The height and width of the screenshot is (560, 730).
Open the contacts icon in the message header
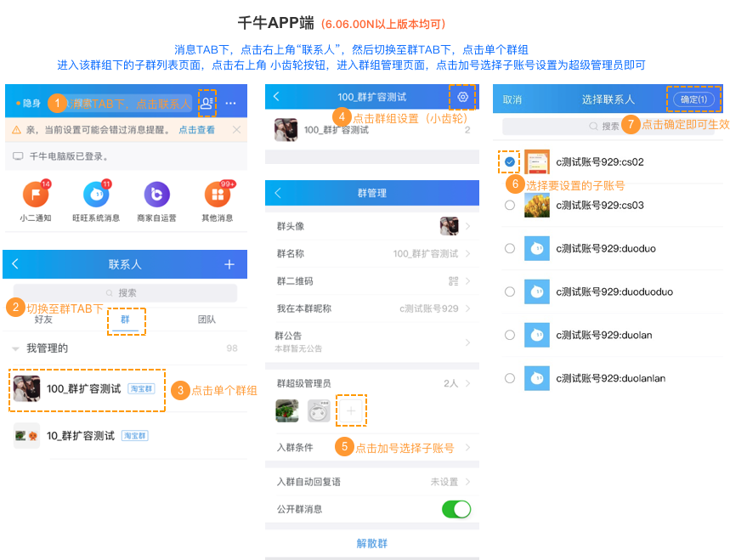[x=207, y=103]
